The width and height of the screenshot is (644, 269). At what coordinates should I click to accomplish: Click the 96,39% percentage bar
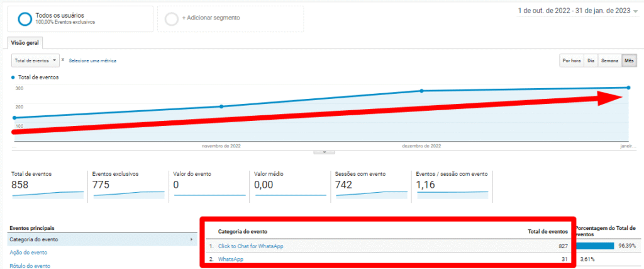[x=594, y=246]
